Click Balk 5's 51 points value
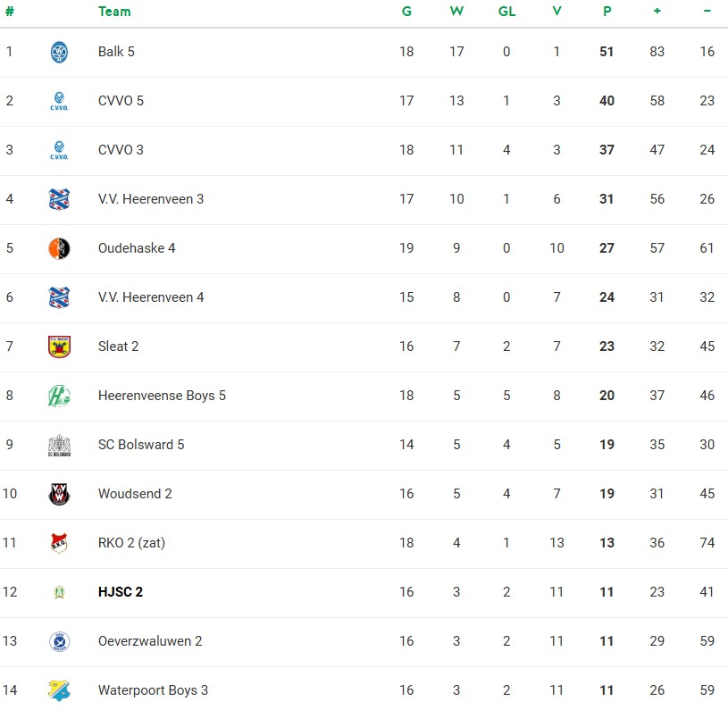The width and height of the screenshot is (728, 710). coord(607,52)
